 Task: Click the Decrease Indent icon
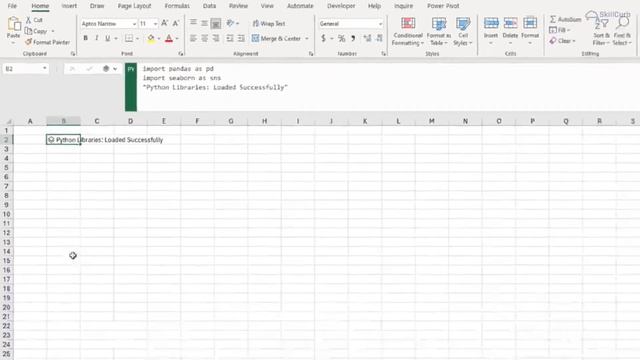[x=230, y=38]
